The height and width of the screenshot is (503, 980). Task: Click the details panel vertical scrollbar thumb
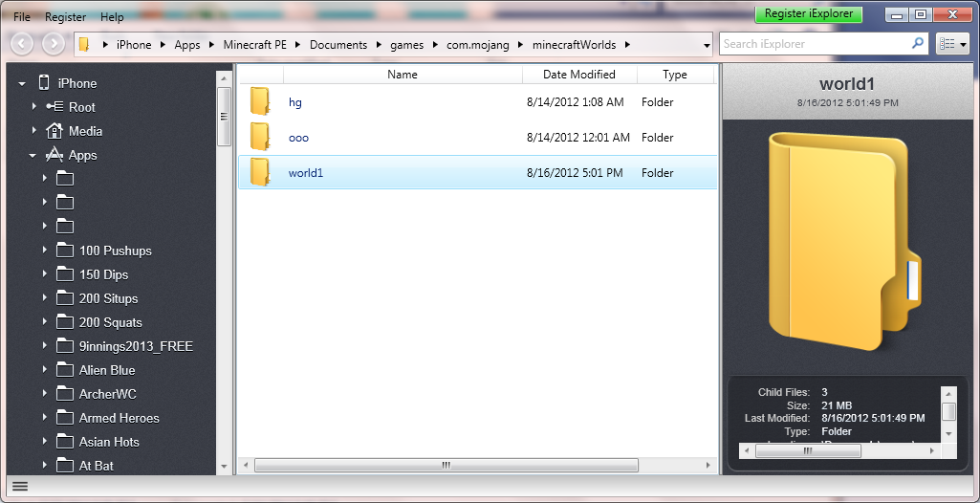point(948,412)
